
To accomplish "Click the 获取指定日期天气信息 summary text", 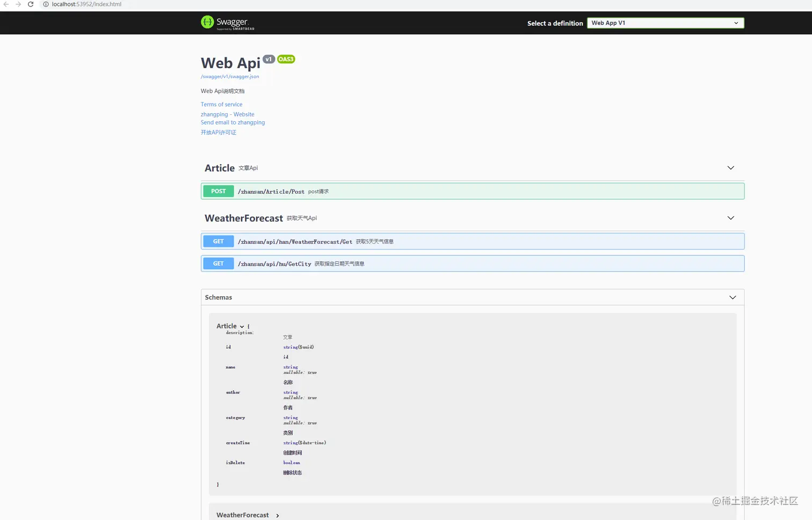I will (339, 264).
